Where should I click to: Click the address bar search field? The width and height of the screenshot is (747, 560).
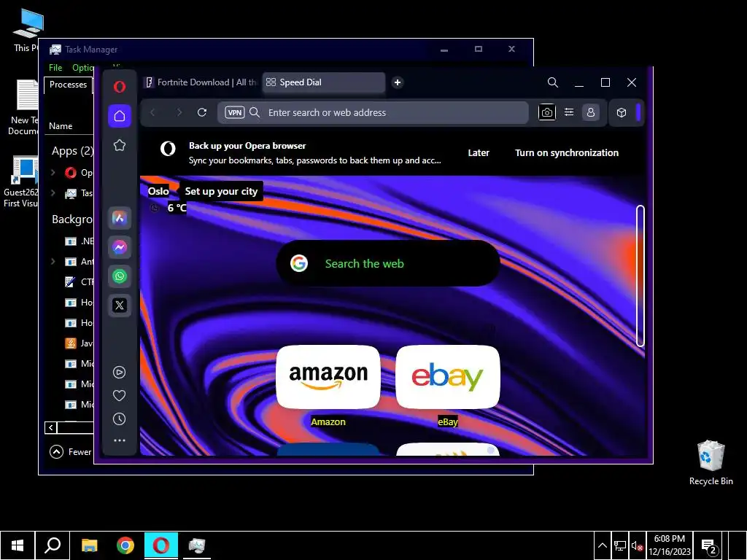click(x=373, y=112)
